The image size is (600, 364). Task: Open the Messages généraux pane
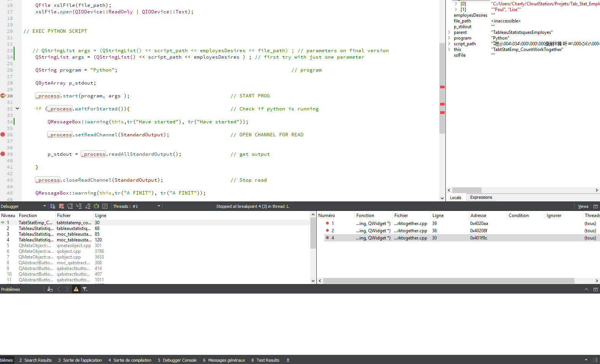click(x=224, y=360)
